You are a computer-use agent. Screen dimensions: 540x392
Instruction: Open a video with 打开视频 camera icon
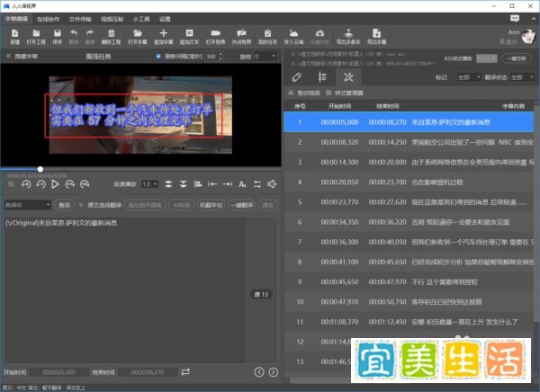point(215,33)
